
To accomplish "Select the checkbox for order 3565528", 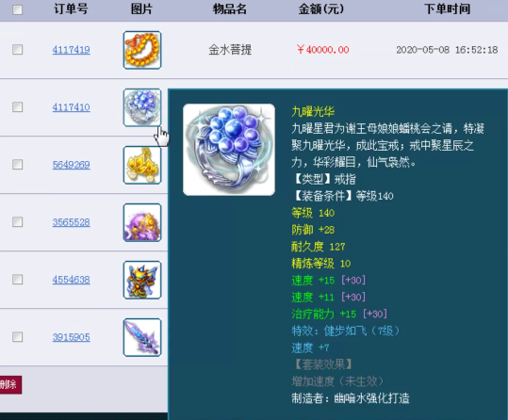I will coord(18,222).
